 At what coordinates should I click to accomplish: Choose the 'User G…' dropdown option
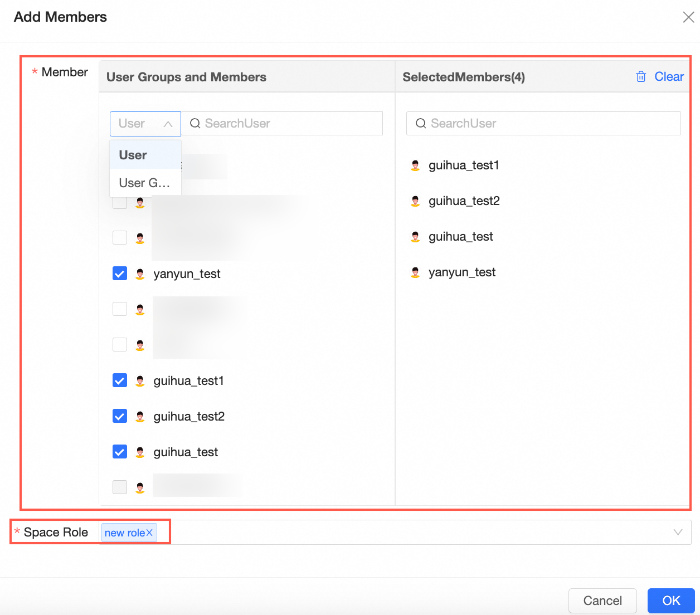(x=144, y=183)
